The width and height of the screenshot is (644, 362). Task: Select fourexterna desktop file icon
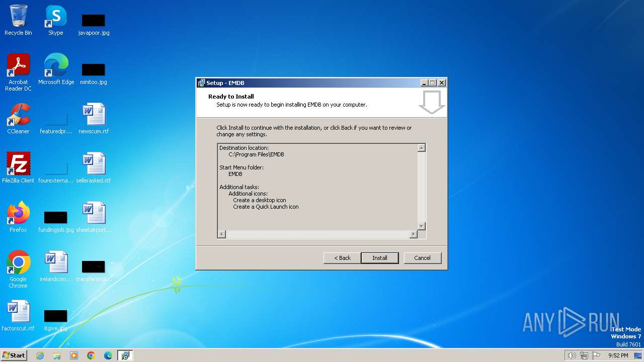point(56,172)
